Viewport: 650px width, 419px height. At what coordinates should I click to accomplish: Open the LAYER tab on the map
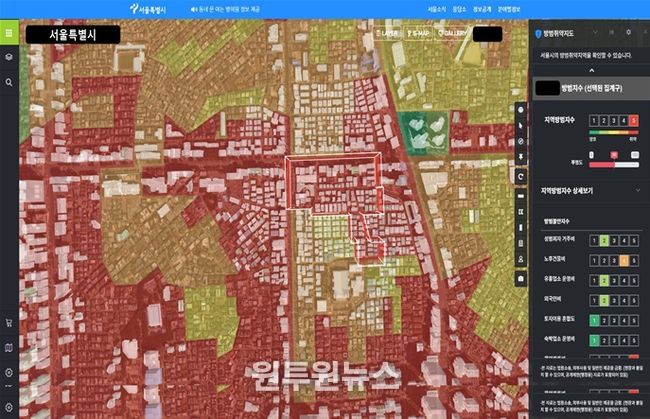click(x=387, y=33)
